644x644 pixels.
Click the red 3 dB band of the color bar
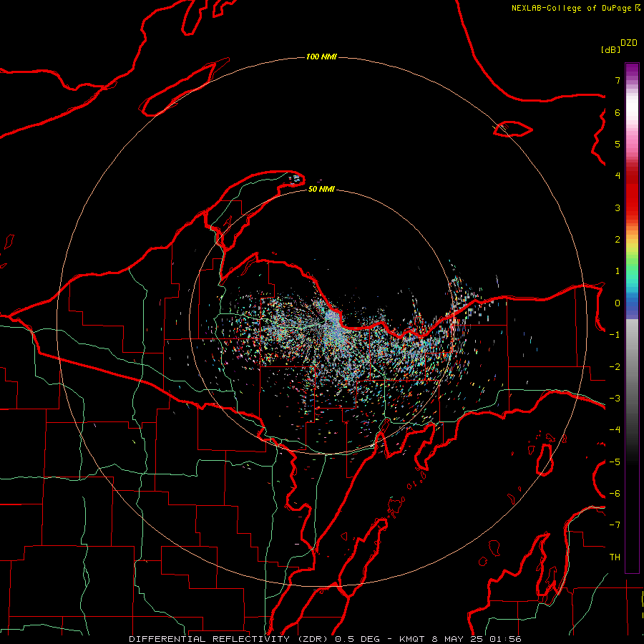632,208
